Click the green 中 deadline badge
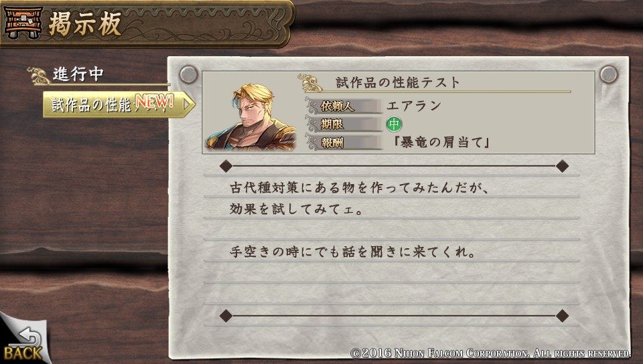This screenshot has width=643, height=364. (394, 124)
